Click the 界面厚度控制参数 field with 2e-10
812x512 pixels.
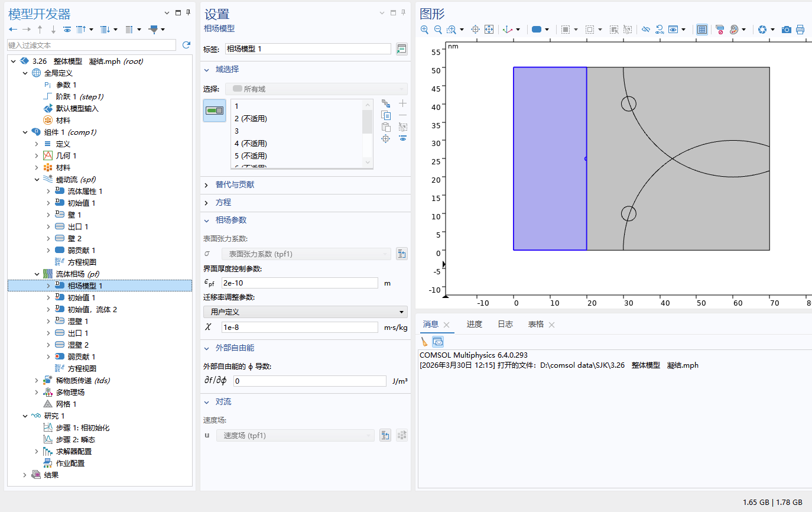point(300,283)
